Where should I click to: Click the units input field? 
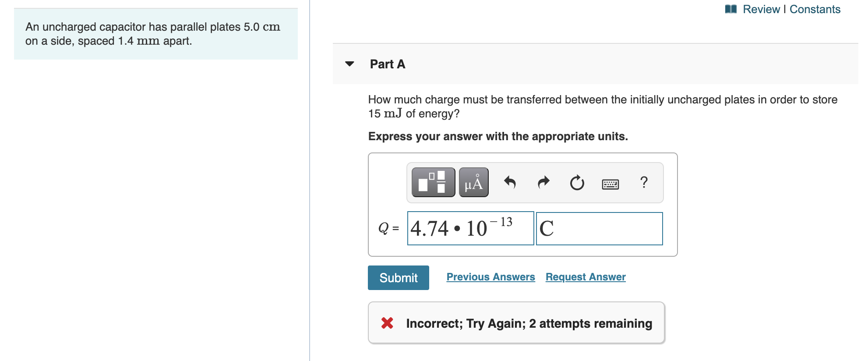pos(599,228)
